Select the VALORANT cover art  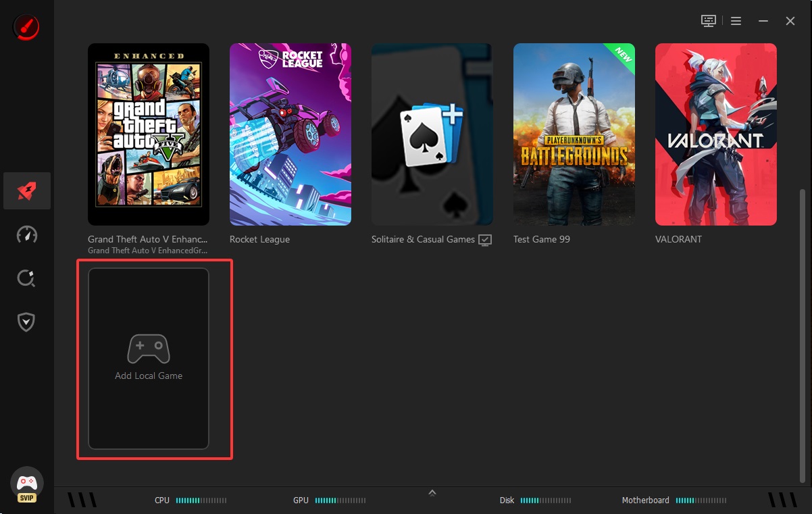pos(716,134)
